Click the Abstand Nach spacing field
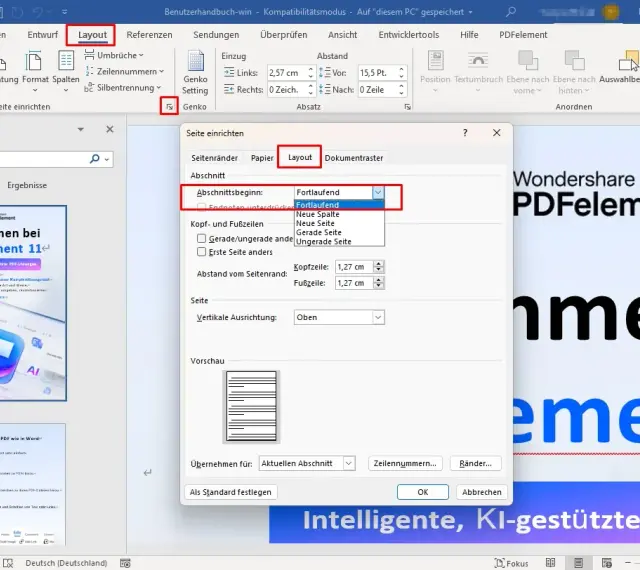 [x=378, y=89]
